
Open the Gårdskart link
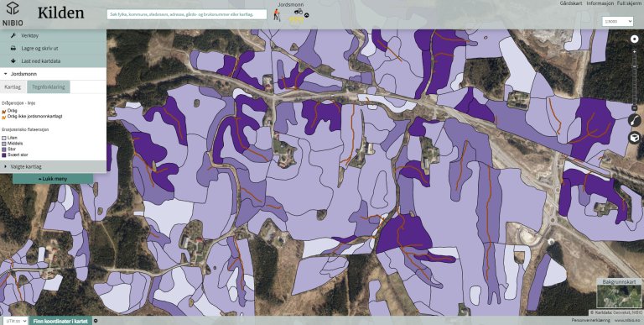(571, 3)
